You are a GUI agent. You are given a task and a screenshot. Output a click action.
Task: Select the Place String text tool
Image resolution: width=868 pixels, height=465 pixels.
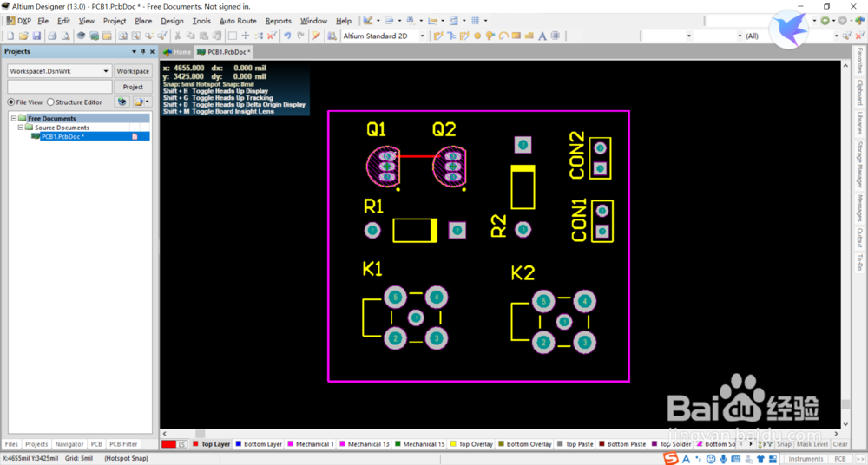point(542,36)
